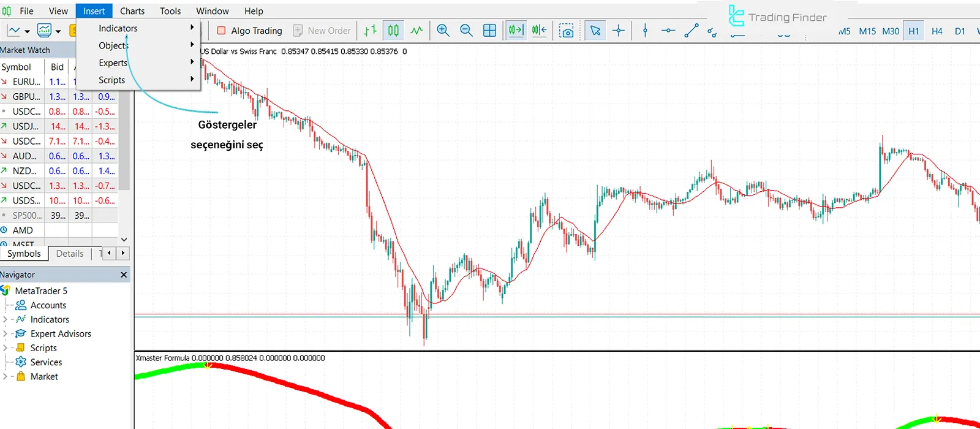This screenshot has width=980, height=429.
Task: Switch to the Details tab in Market Watch
Action: (70, 254)
